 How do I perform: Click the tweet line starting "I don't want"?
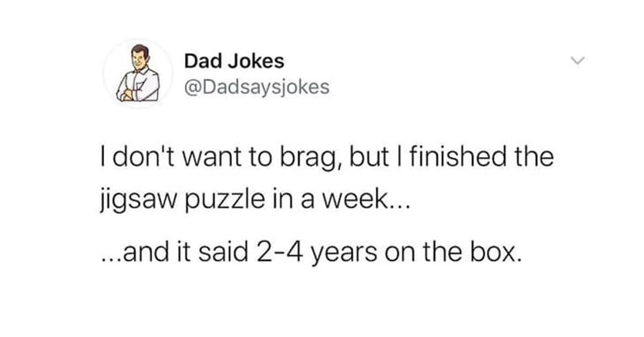point(326,159)
